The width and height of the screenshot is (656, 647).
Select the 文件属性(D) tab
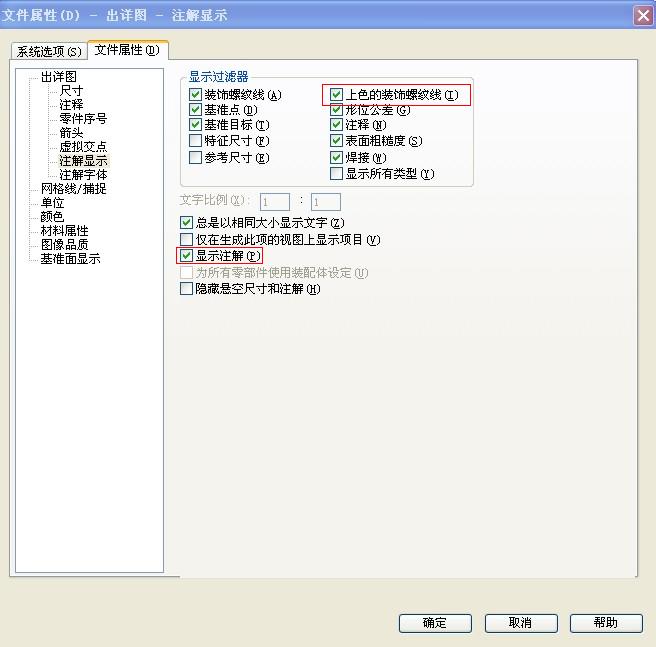(127, 50)
